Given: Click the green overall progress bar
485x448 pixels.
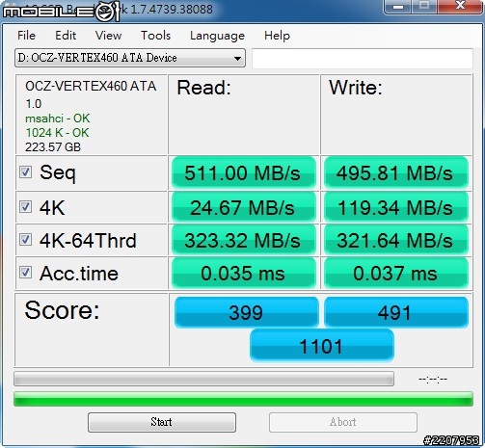Looking at the screenshot, I should 243,399.
